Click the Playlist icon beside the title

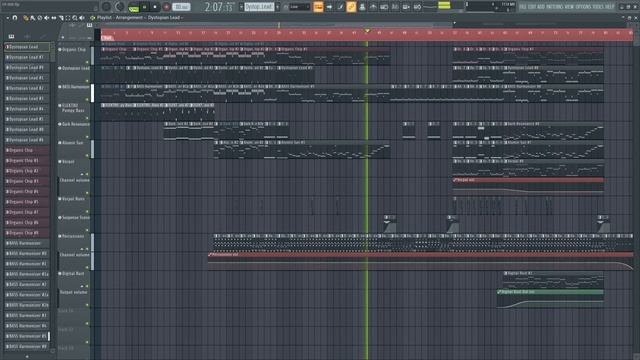93,18
